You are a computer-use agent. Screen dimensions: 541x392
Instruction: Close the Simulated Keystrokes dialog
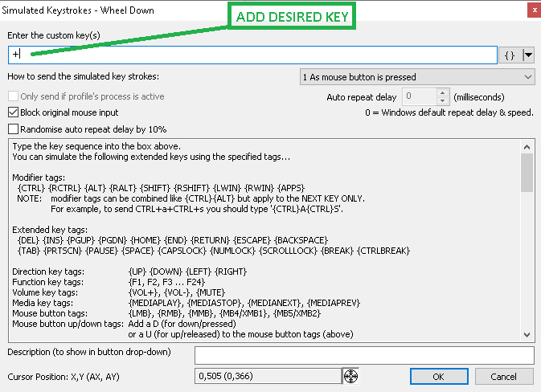coord(534,10)
